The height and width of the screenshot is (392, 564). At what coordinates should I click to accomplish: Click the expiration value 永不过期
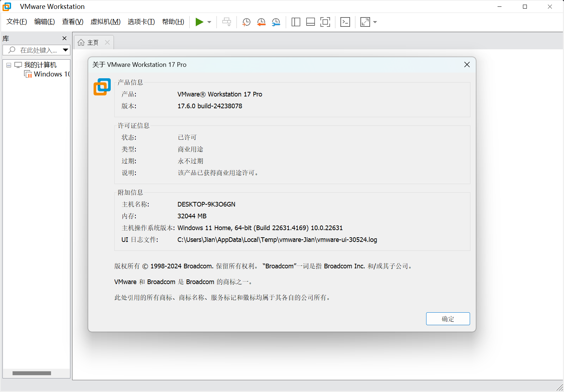pyautogui.click(x=190, y=161)
